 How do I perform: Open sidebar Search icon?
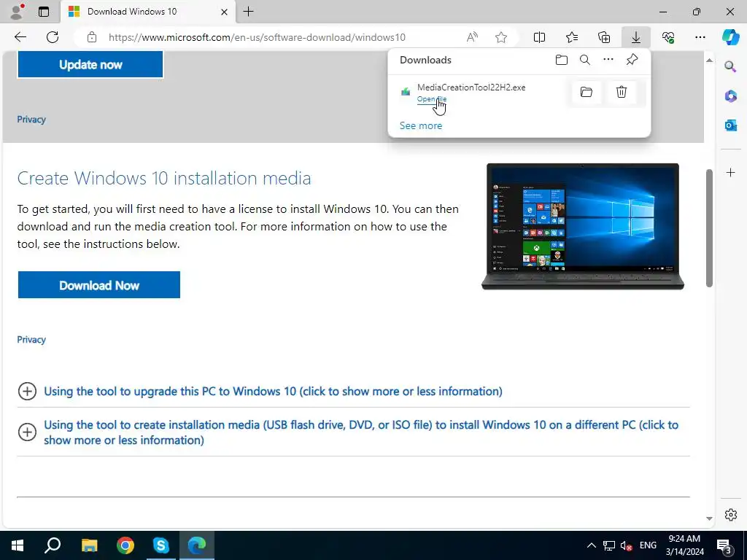click(730, 66)
